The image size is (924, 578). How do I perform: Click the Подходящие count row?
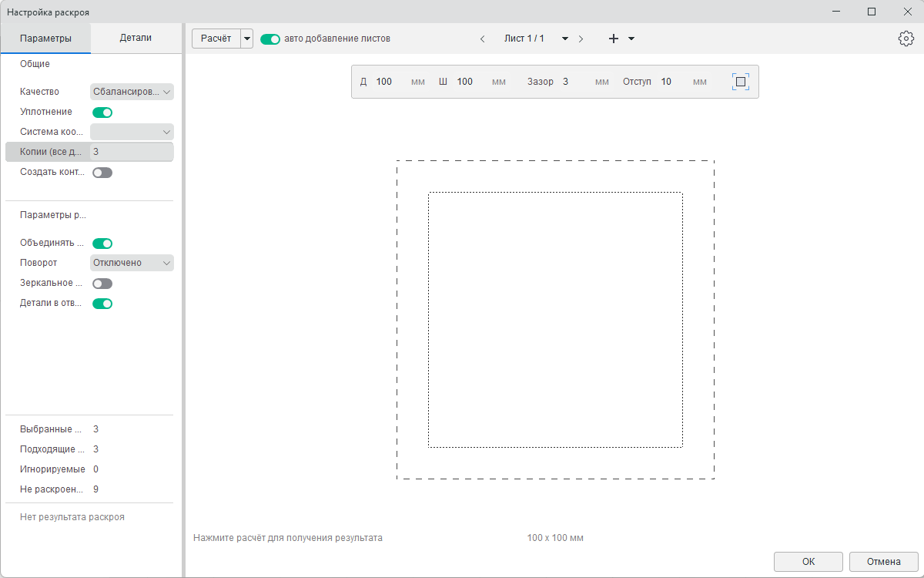point(91,449)
